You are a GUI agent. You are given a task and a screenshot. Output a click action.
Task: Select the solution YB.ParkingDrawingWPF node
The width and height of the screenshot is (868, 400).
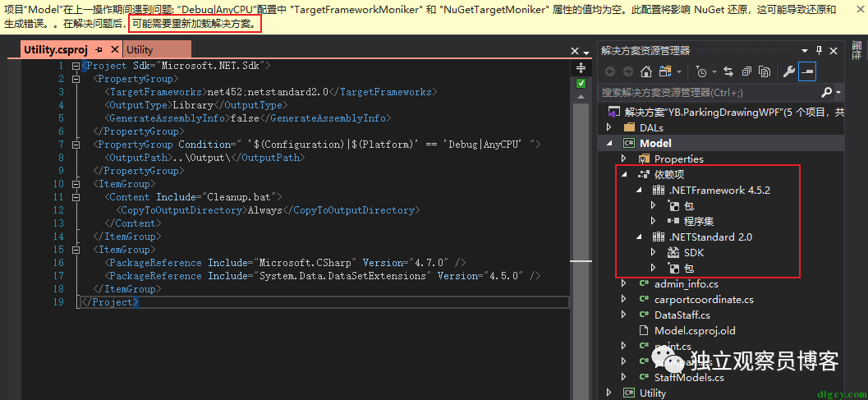(734, 113)
